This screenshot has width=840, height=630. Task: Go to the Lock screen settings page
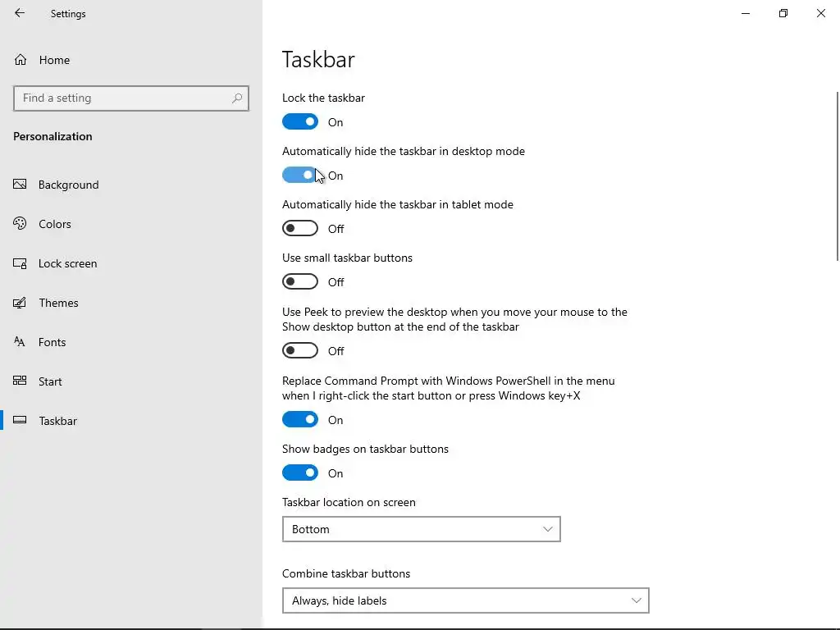(x=67, y=263)
